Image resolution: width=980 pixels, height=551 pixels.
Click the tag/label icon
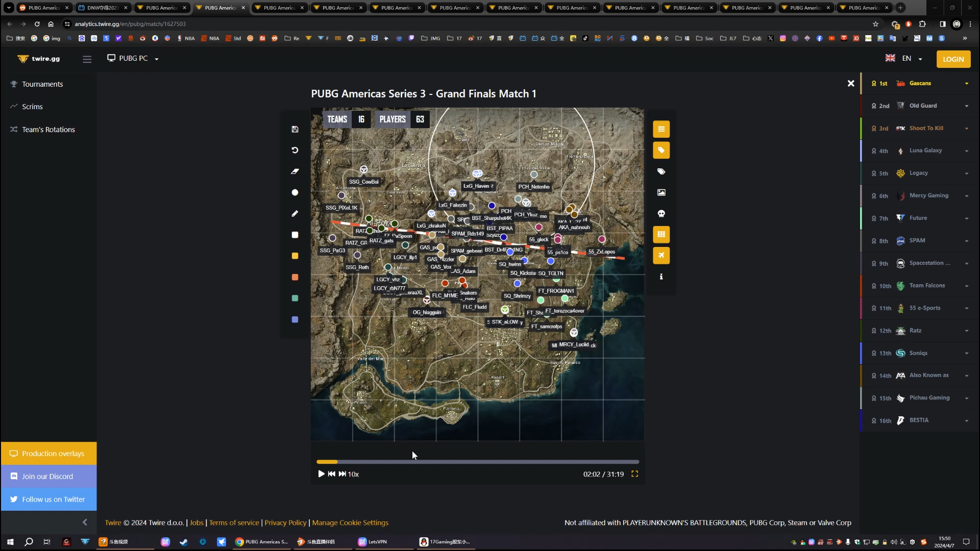pyautogui.click(x=664, y=150)
